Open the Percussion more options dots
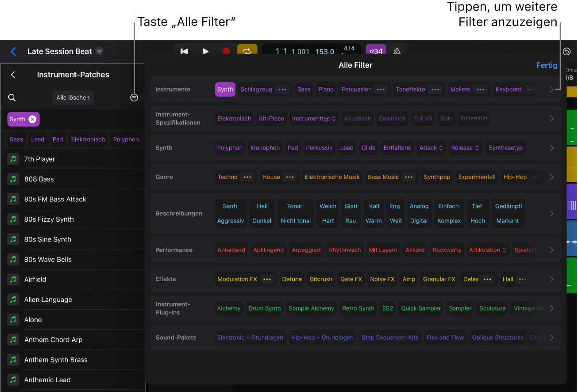578x392 pixels. 381,89
